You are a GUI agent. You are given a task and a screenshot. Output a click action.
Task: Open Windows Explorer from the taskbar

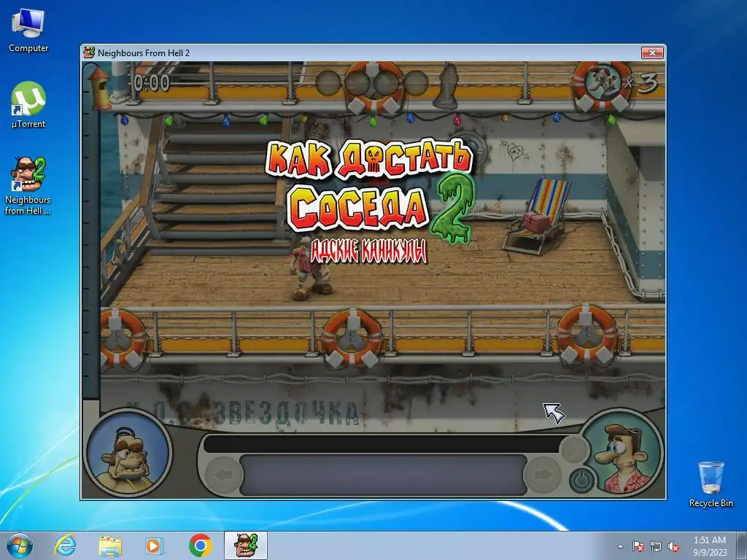click(x=110, y=545)
